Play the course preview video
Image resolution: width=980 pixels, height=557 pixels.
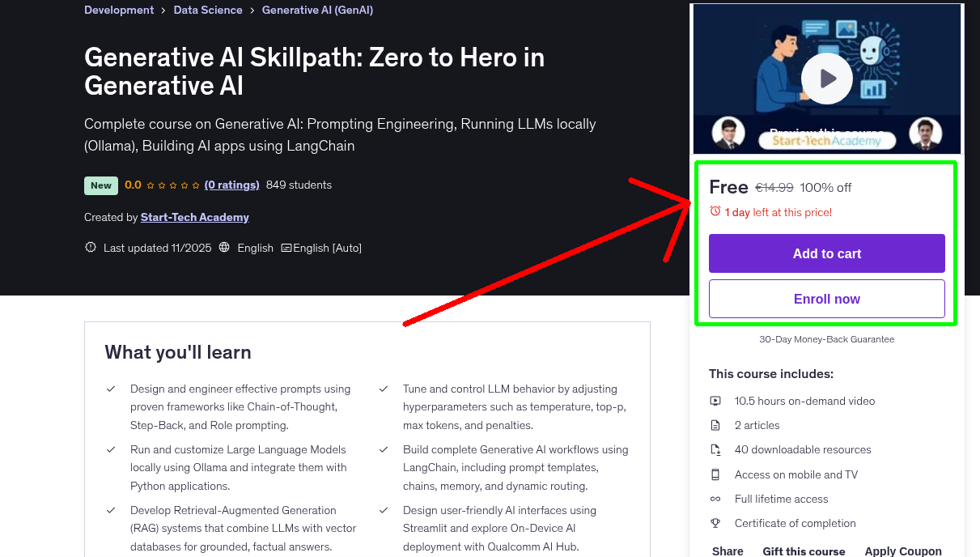(826, 78)
